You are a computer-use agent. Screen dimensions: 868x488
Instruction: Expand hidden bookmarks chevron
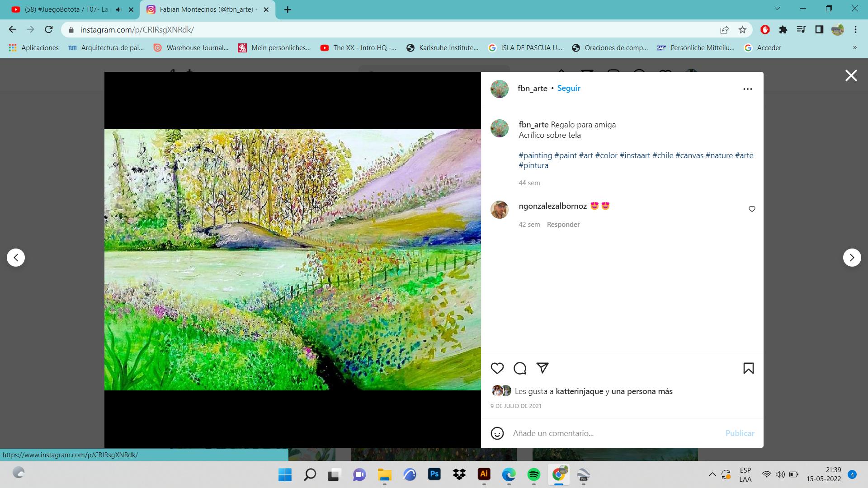[854, 47]
